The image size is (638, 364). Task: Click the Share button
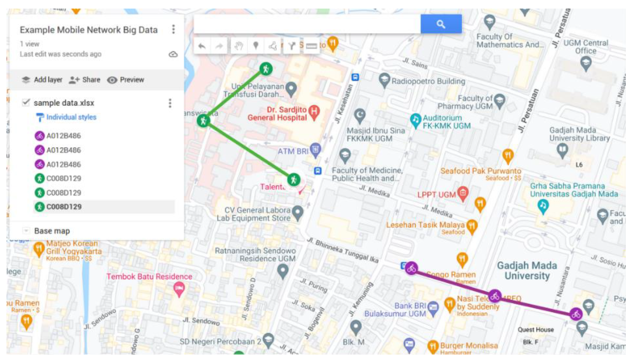[x=84, y=80]
